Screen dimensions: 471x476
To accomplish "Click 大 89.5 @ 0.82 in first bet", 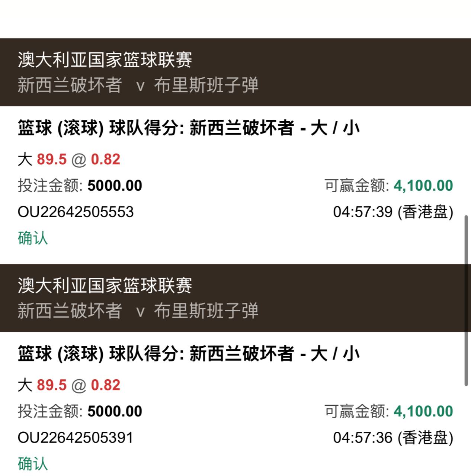I will [x=69, y=160].
